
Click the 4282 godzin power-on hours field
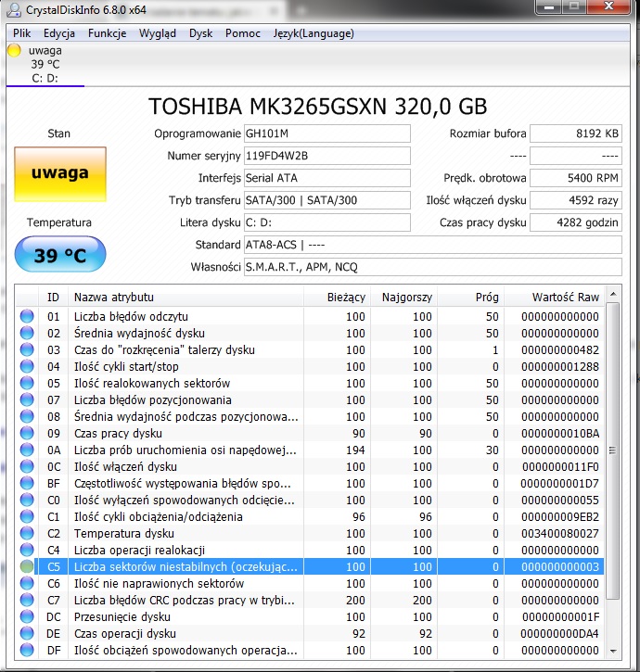coord(576,222)
